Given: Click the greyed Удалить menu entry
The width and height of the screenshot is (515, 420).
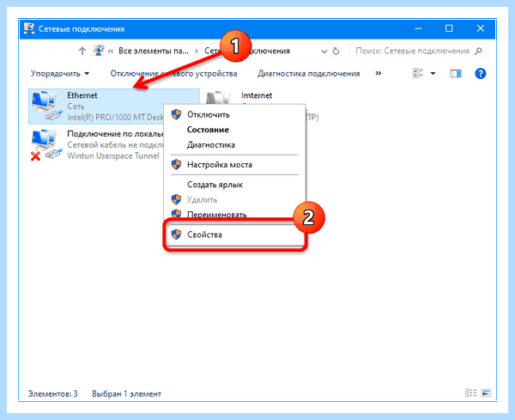Looking at the screenshot, I should point(234,199).
